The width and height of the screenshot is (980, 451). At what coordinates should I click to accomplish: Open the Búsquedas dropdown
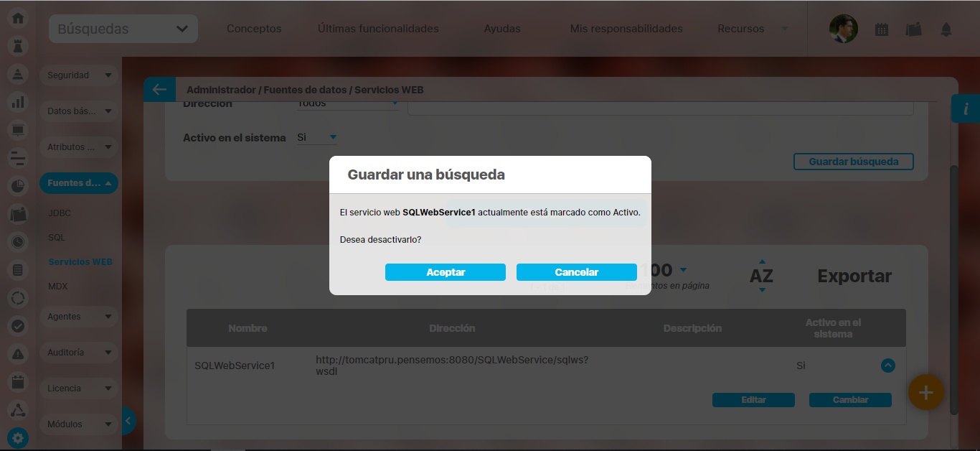tap(123, 29)
